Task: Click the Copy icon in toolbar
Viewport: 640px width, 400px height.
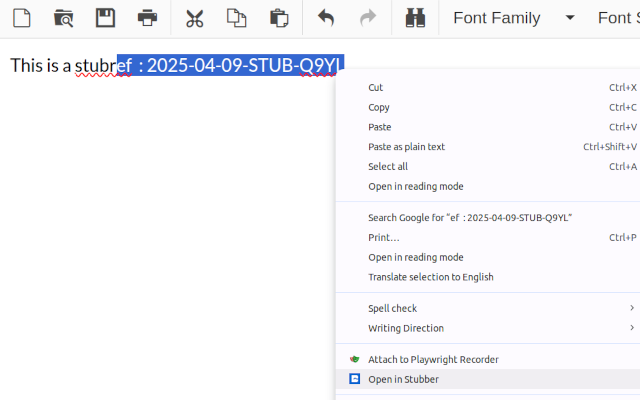Action: [x=236, y=18]
